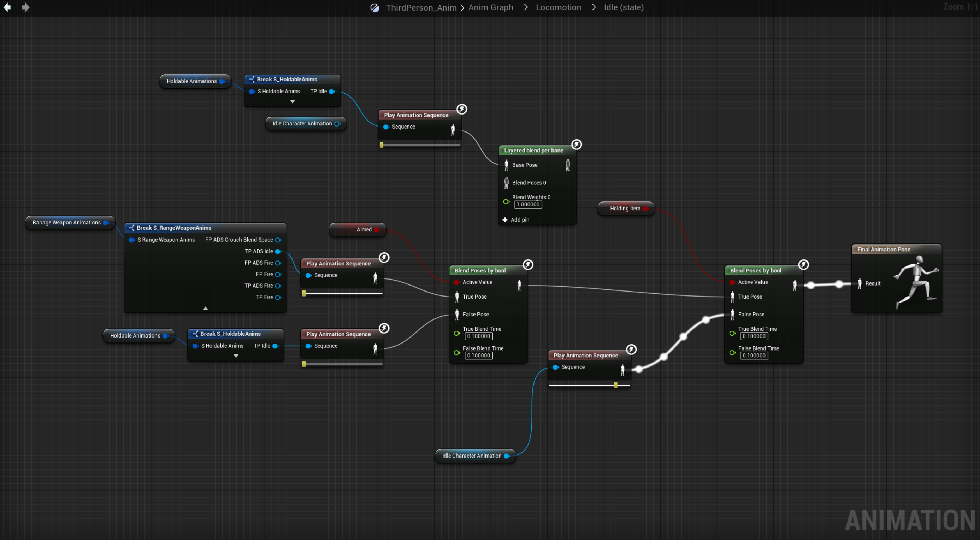Viewport: 980px width, 540px height.
Task: Click ThirdPerson_Anim breadcrumb link
Action: [421, 8]
